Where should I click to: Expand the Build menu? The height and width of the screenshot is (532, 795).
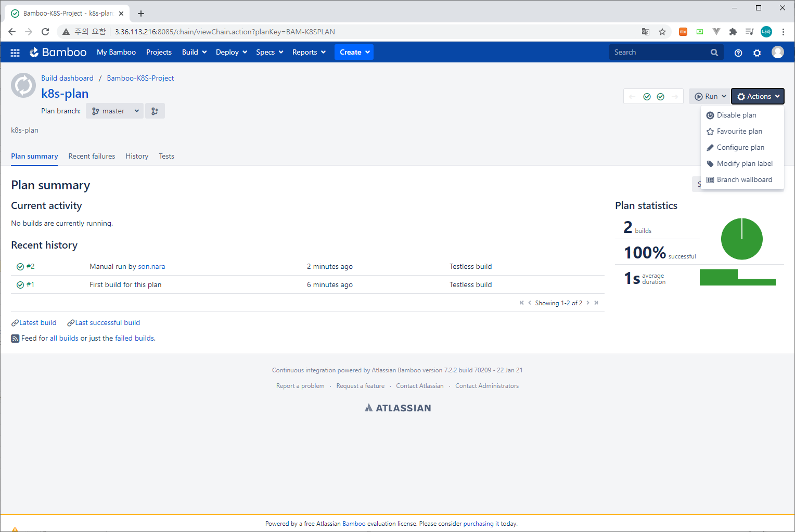[x=194, y=52]
